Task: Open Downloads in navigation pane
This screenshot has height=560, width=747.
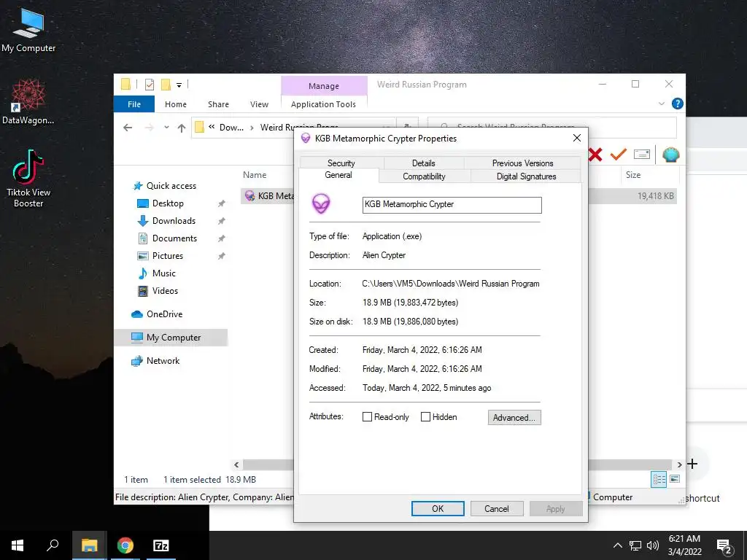Action: (174, 221)
